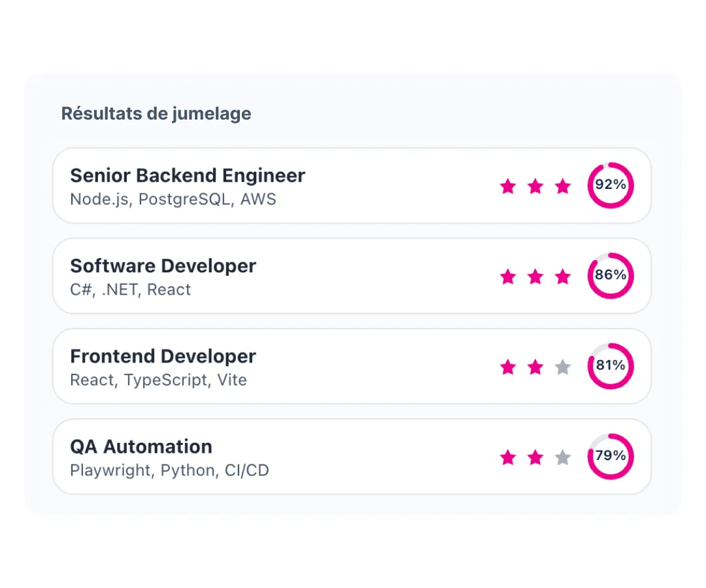The height and width of the screenshot is (588, 706).
Task: Click the React, TypeScript, Vite skills text
Action: (158, 380)
